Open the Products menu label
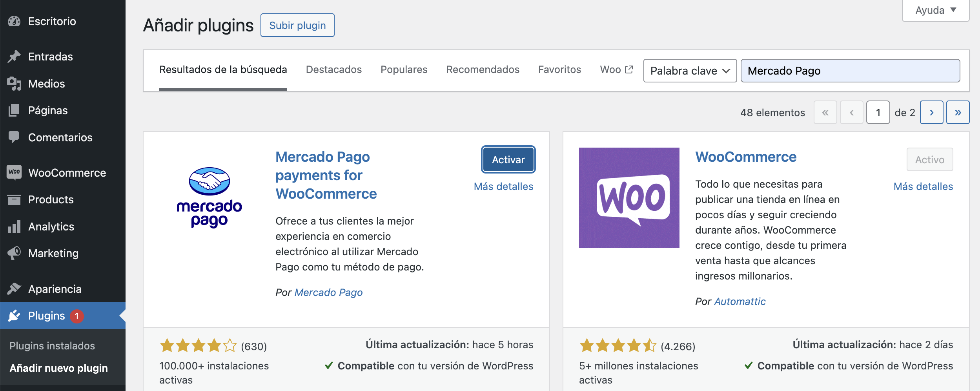Image resolution: width=980 pixels, height=391 pixels. coord(51,199)
